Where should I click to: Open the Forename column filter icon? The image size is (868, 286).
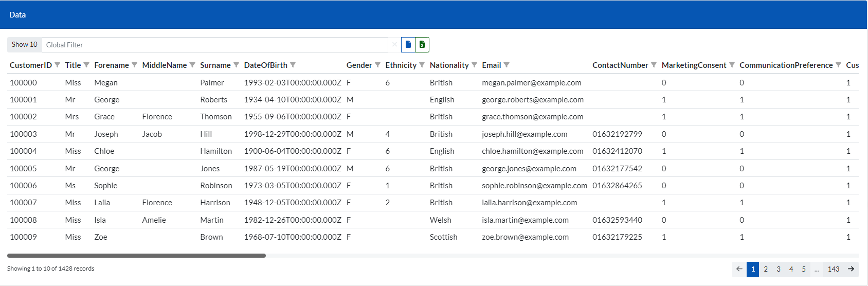[135, 65]
